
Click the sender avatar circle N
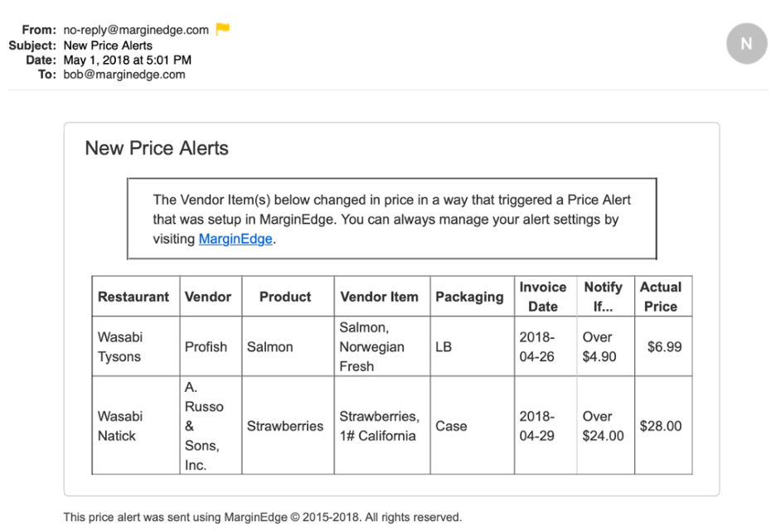746,44
